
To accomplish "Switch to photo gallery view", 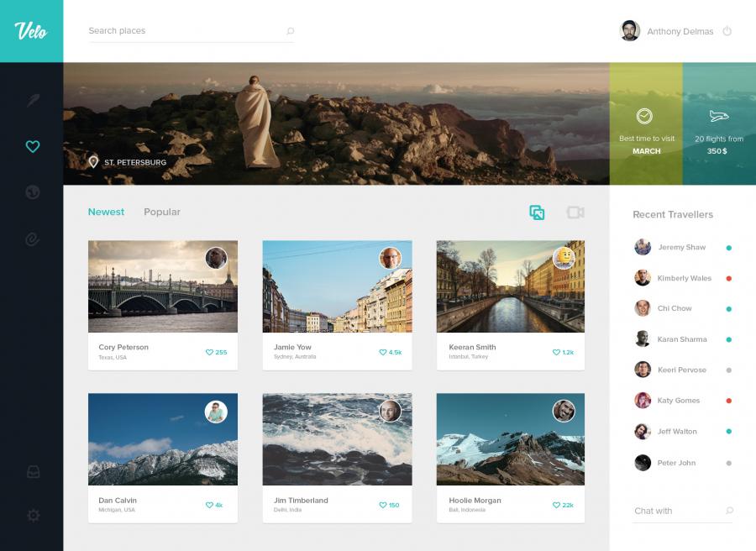I will pyautogui.click(x=537, y=213).
